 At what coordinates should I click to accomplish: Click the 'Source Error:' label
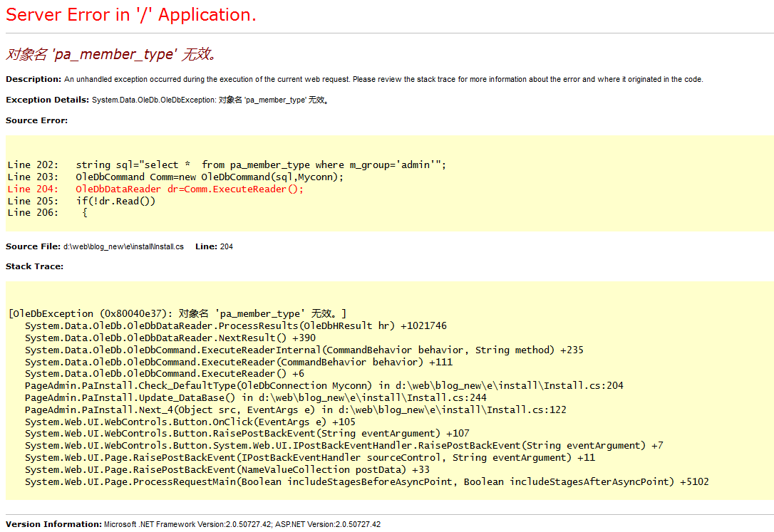36,120
